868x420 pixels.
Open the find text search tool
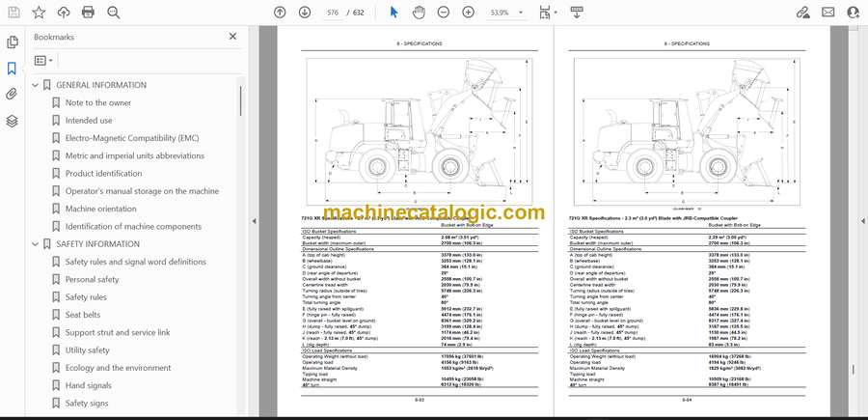click(x=114, y=13)
